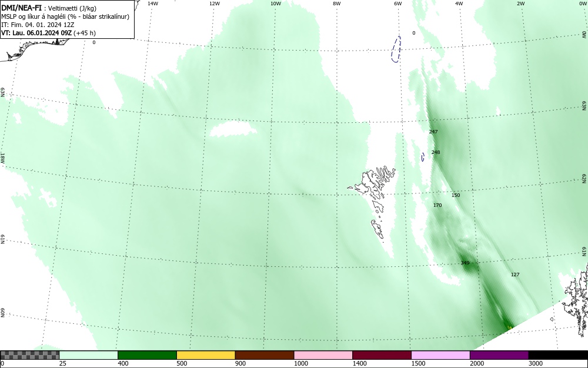Click the legend scale label 1400
Screen dimensions: 588x368
tap(359, 363)
